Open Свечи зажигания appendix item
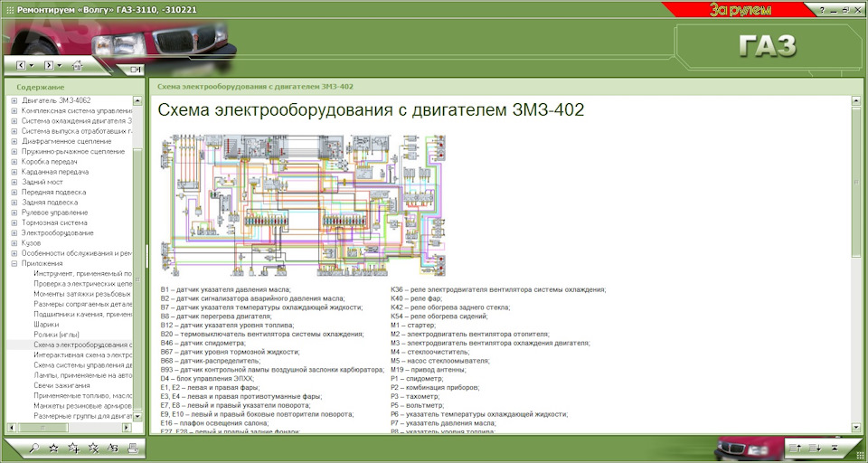Image resolution: width=868 pixels, height=463 pixels. click(x=61, y=385)
